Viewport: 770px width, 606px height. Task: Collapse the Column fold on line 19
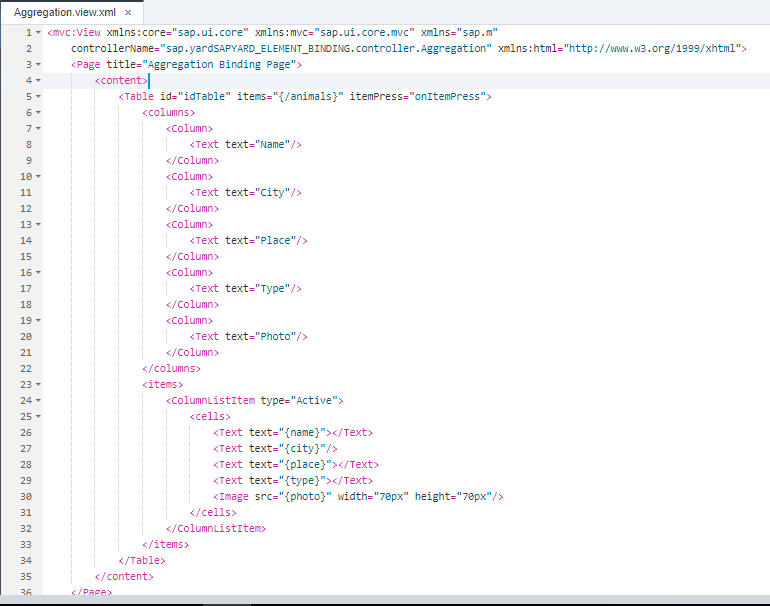coord(38,321)
